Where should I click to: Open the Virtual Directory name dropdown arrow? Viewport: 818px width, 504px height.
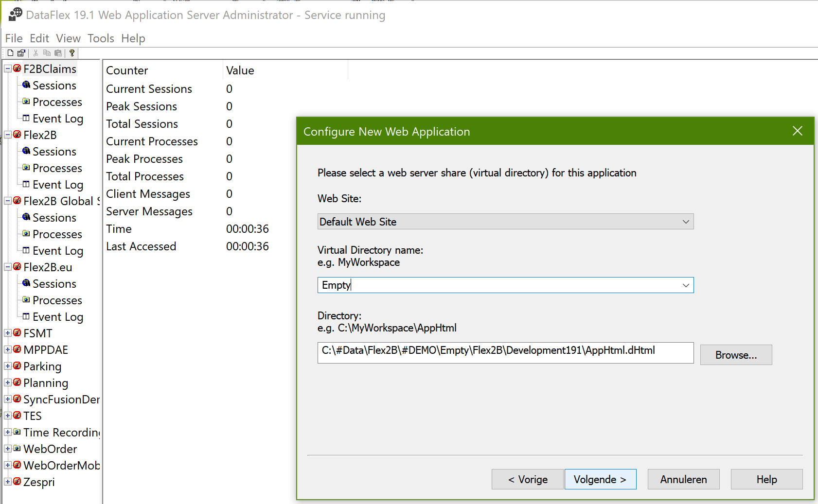(686, 285)
